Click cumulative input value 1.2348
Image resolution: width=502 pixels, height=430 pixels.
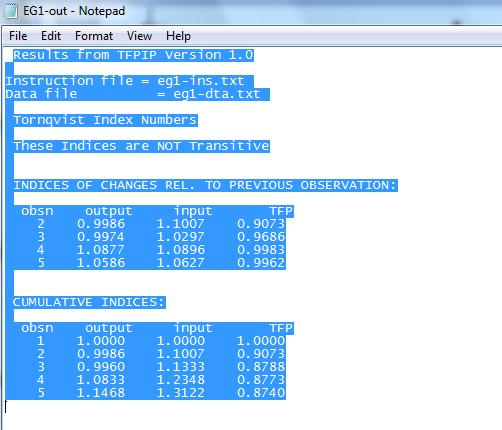coord(181,380)
